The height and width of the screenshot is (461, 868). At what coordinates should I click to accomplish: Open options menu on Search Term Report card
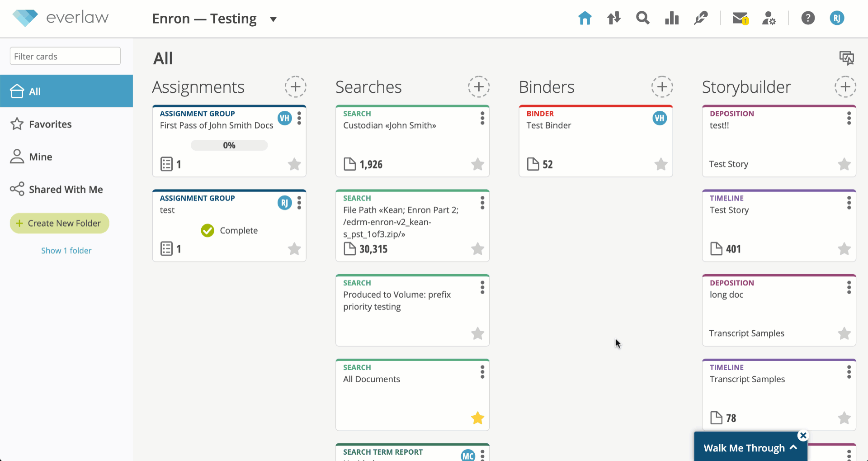(482, 455)
